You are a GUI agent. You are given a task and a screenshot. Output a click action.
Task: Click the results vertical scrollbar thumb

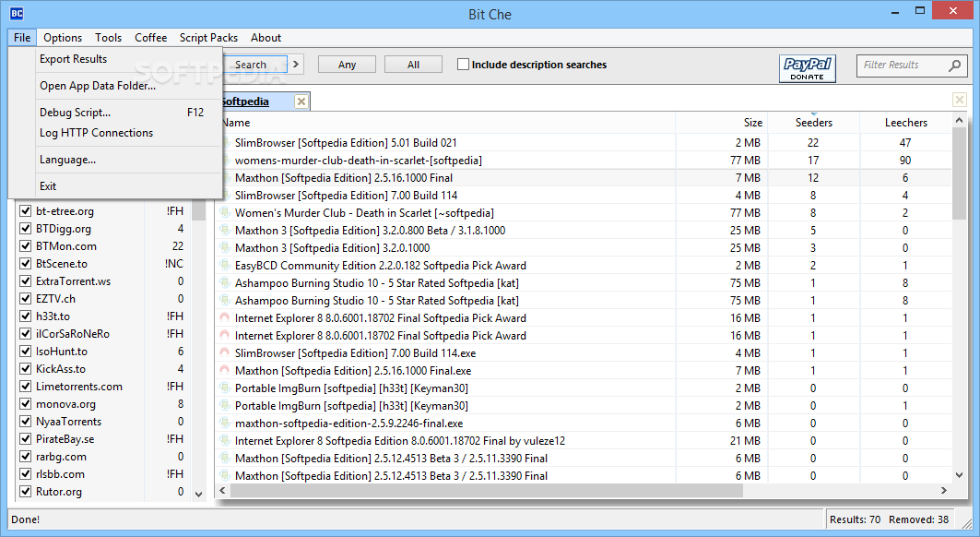click(959, 174)
